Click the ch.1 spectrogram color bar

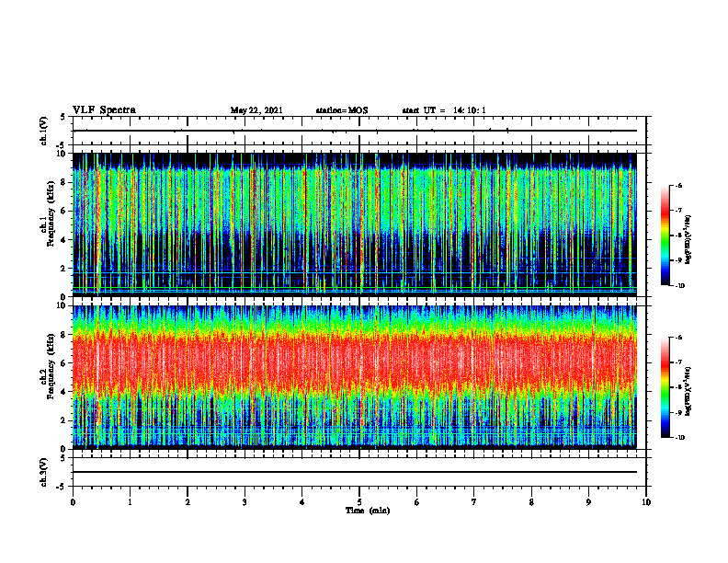(x=665, y=236)
